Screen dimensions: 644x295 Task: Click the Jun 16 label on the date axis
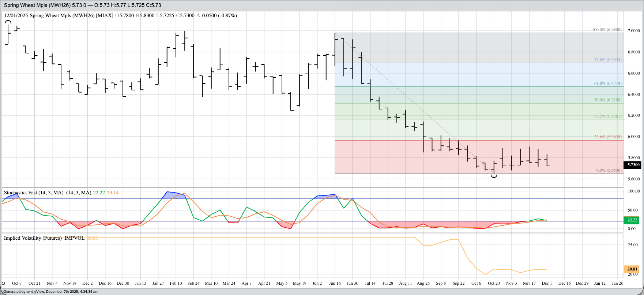[x=335, y=283]
